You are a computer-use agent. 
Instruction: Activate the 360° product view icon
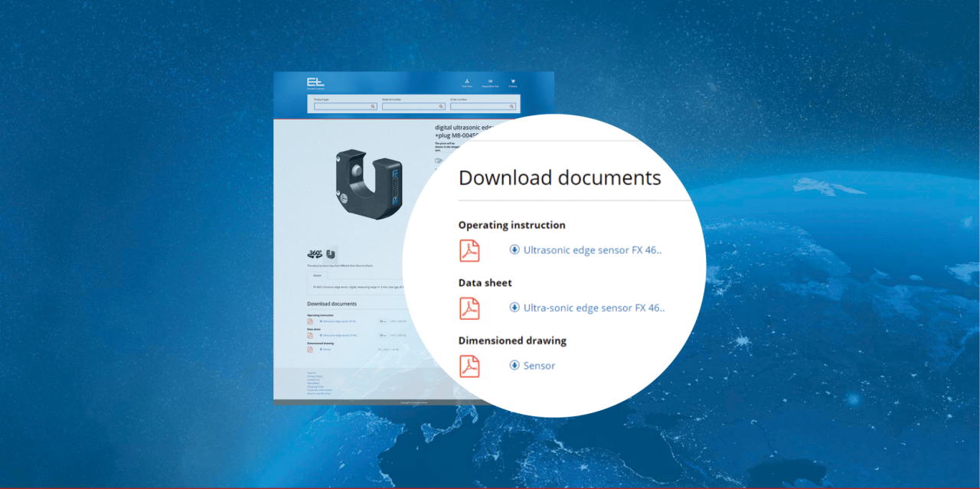[x=315, y=253]
